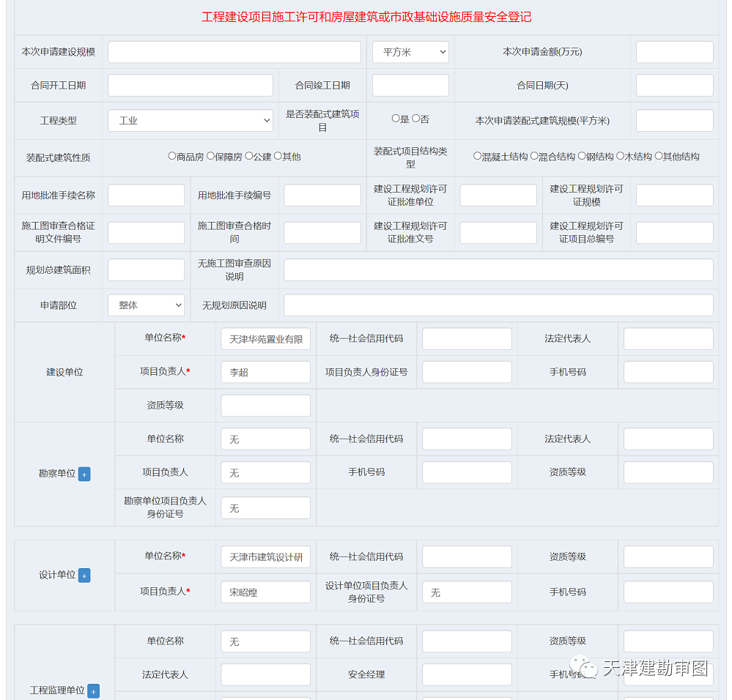The width and height of the screenshot is (732, 700).
Task: Choose 其他 as 装配式建筑性质
Action: [278, 156]
